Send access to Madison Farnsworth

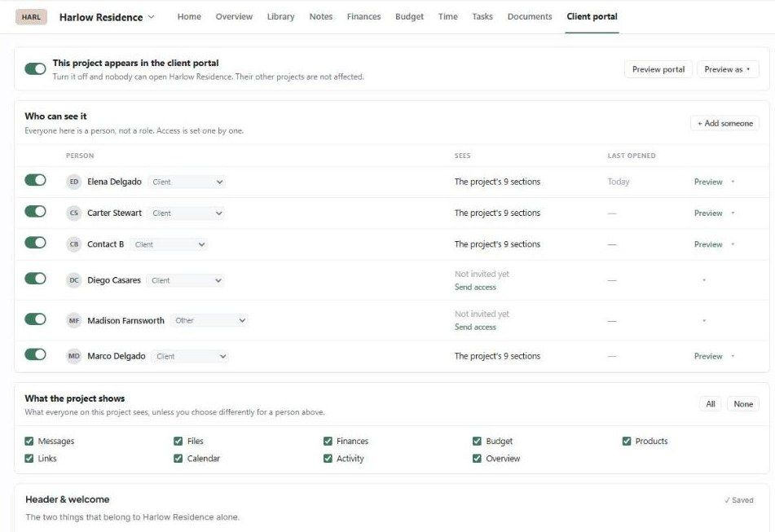475,327
